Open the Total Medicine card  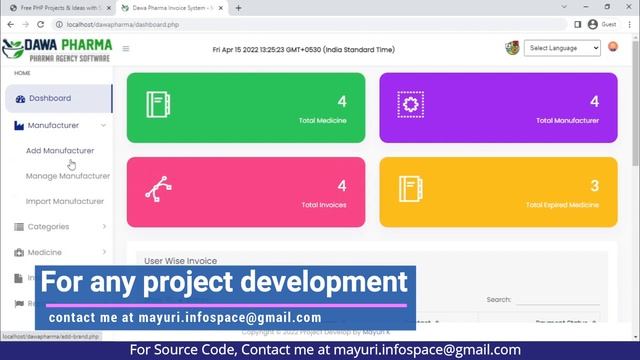(246, 108)
